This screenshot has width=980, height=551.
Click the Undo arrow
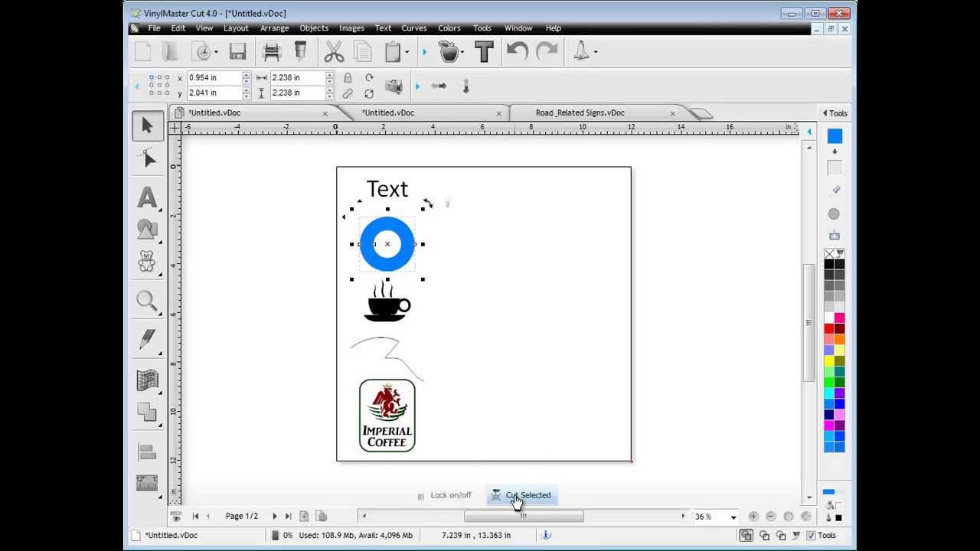click(518, 52)
